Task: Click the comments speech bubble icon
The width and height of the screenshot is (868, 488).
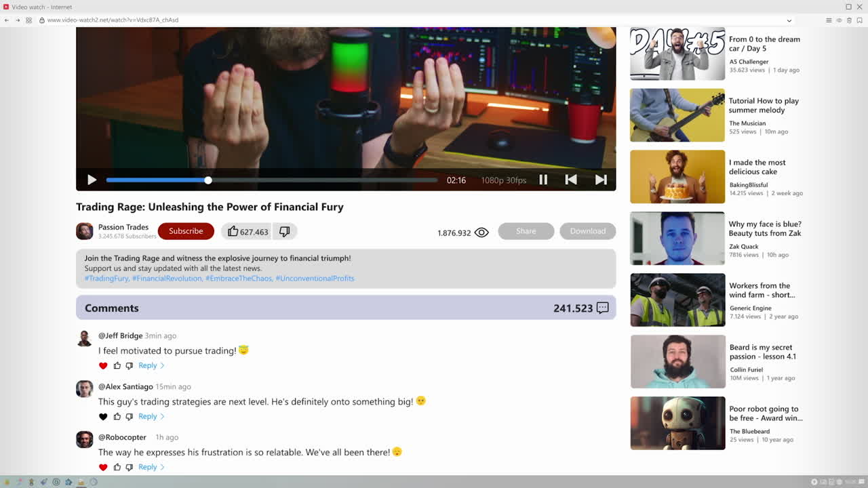Action: (602, 308)
